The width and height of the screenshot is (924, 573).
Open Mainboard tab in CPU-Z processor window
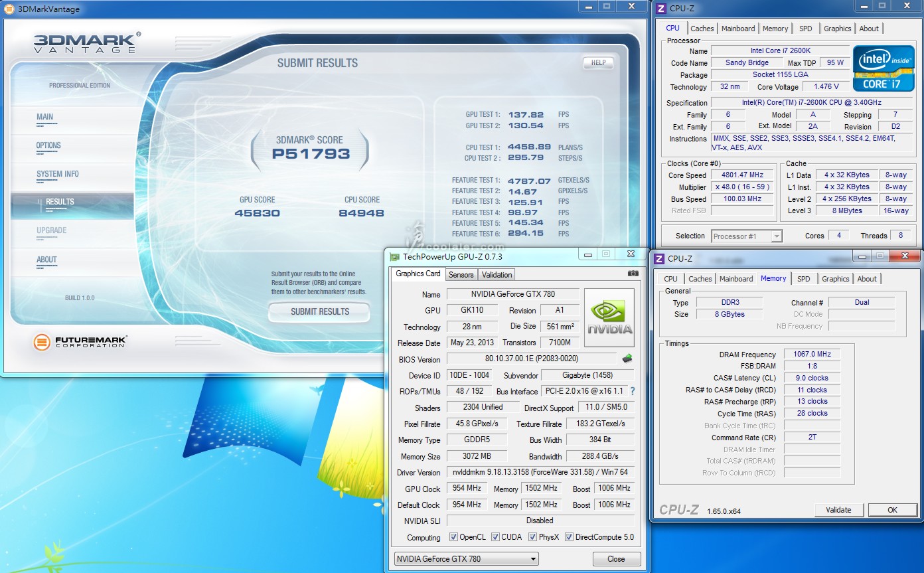click(x=738, y=29)
